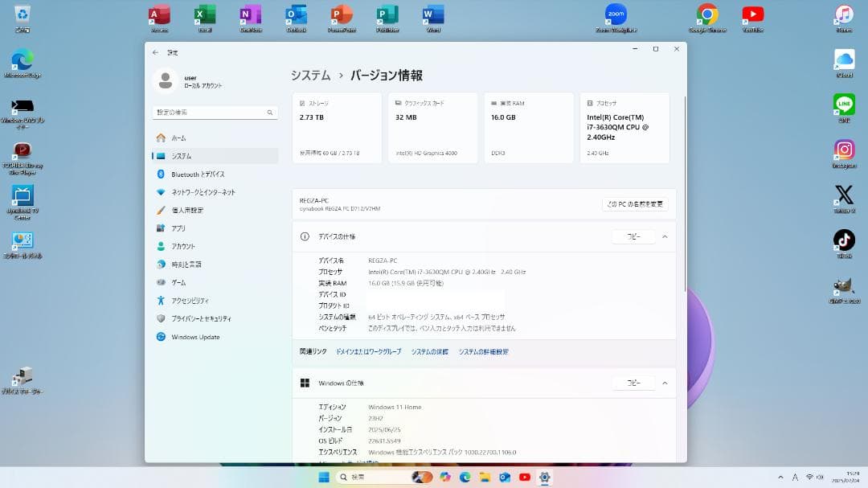This screenshot has height=488, width=868.
Task: Open the システムの詳細設定 link
Action: coord(482,351)
